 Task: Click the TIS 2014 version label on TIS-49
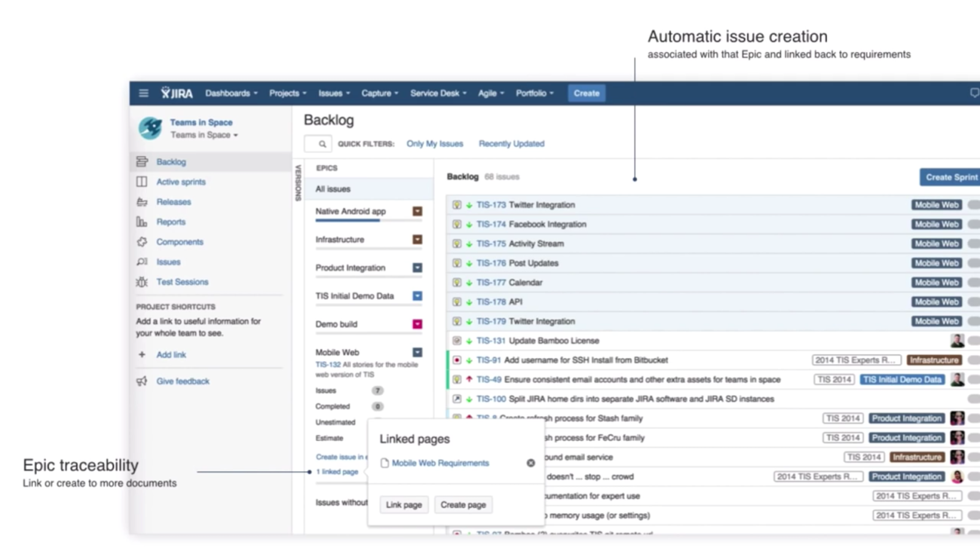834,380
